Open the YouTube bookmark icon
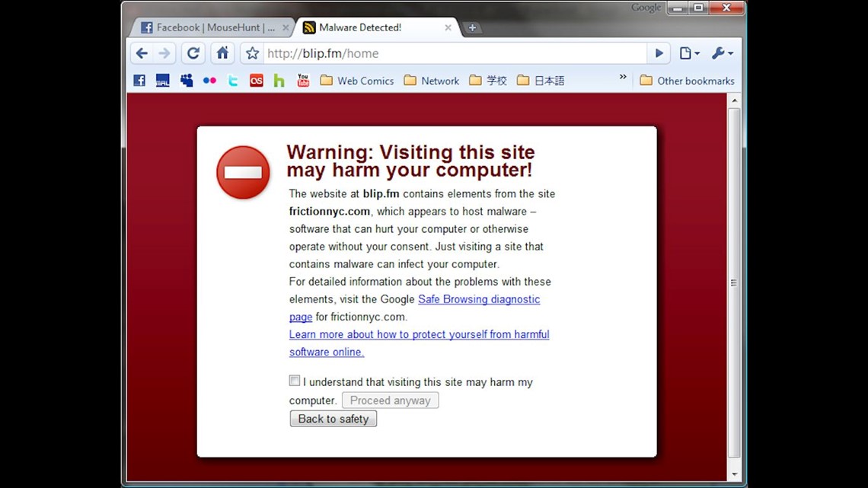Image resolution: width=868 pixels, height=488 pixels. click(303, 81)
